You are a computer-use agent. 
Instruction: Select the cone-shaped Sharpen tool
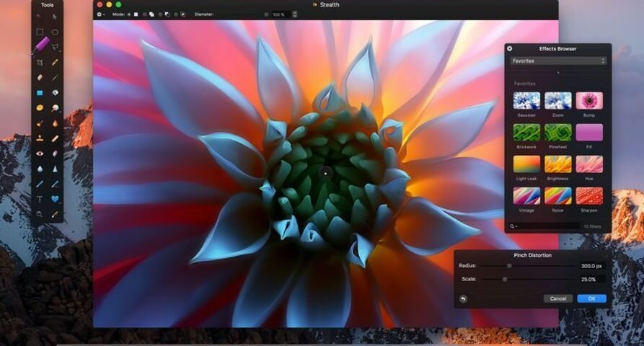click(55, 169)
